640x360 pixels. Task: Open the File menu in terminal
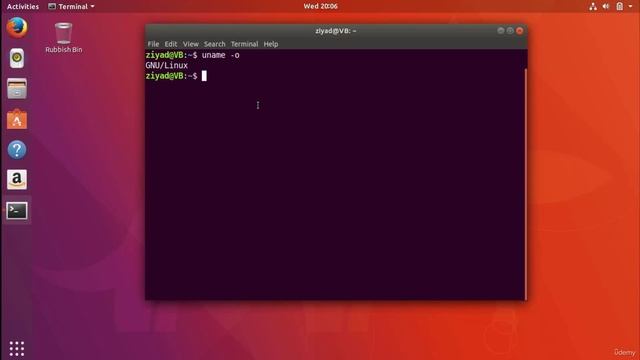click(153, 44)
